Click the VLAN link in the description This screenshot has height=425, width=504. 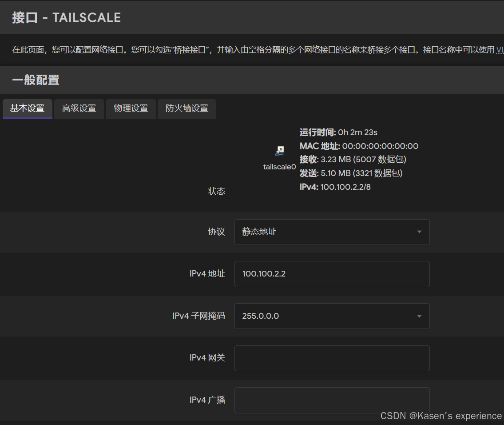(500, 50)
